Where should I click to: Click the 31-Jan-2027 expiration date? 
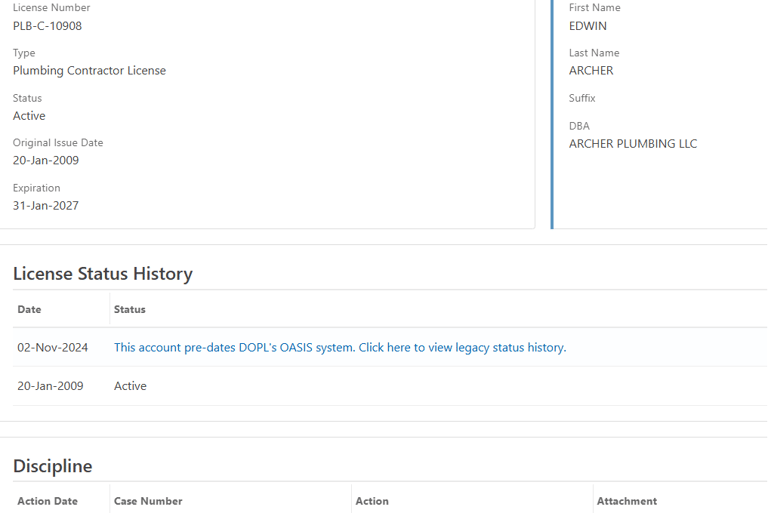(x=46, y=206)
